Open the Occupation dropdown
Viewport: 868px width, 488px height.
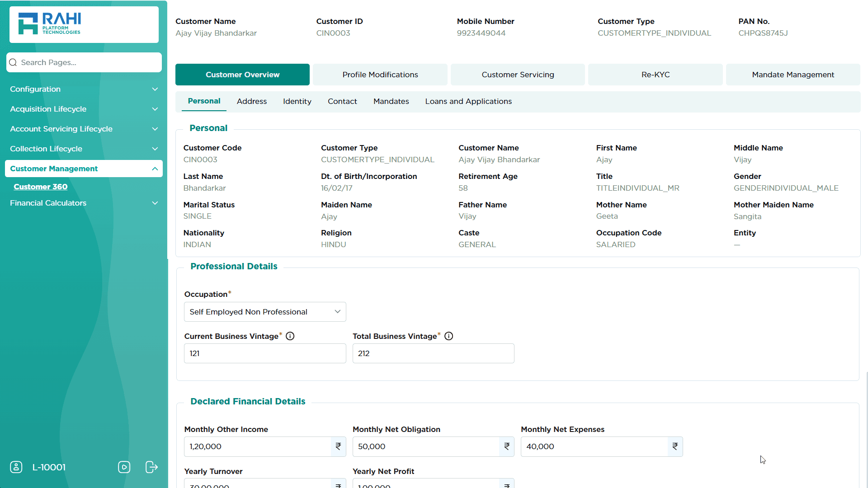coord(265,312)
